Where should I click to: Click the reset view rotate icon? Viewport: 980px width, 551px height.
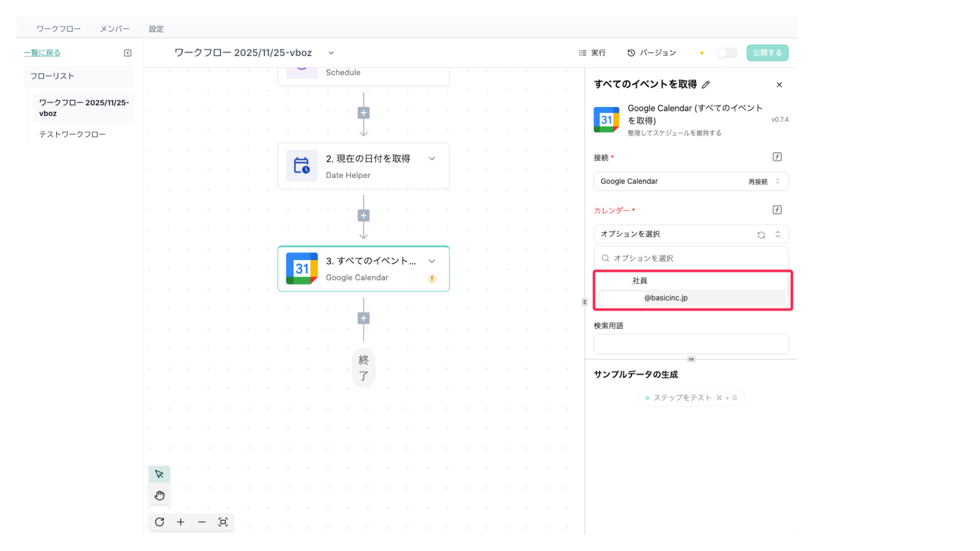pyautogui.click(x=159, y=522)
